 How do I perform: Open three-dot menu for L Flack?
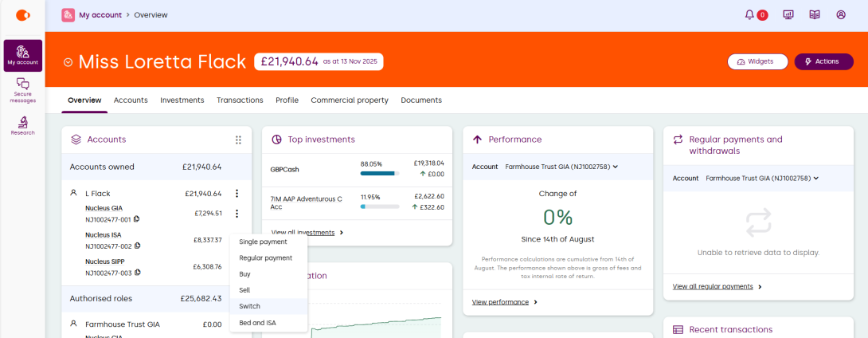(237, 193)
